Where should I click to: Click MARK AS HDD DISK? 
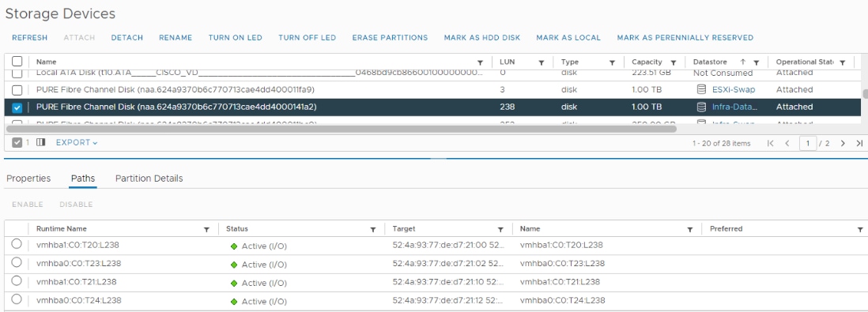tap(482, 38)
